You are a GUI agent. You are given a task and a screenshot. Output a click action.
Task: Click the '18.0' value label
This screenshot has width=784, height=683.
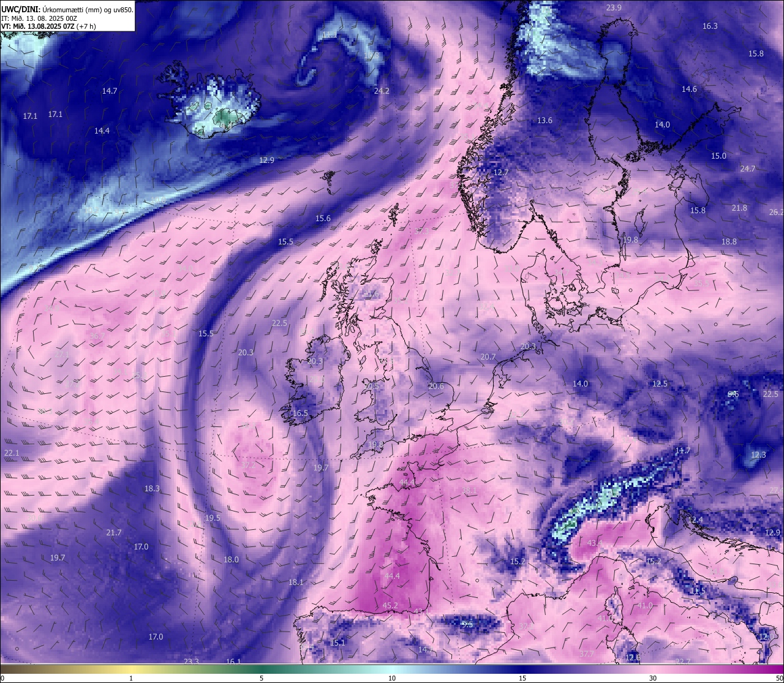coord(231,559)
